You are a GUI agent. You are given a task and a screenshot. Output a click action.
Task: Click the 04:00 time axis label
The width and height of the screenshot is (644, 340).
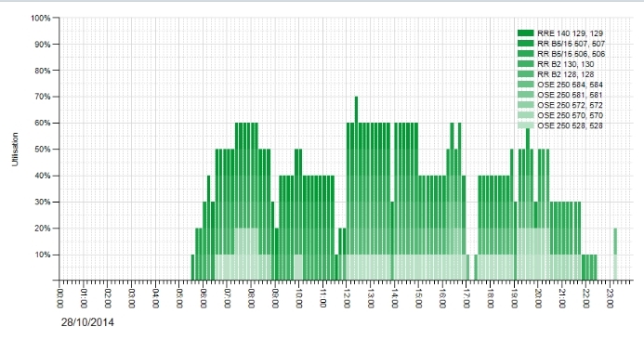[x=155, y=297]
